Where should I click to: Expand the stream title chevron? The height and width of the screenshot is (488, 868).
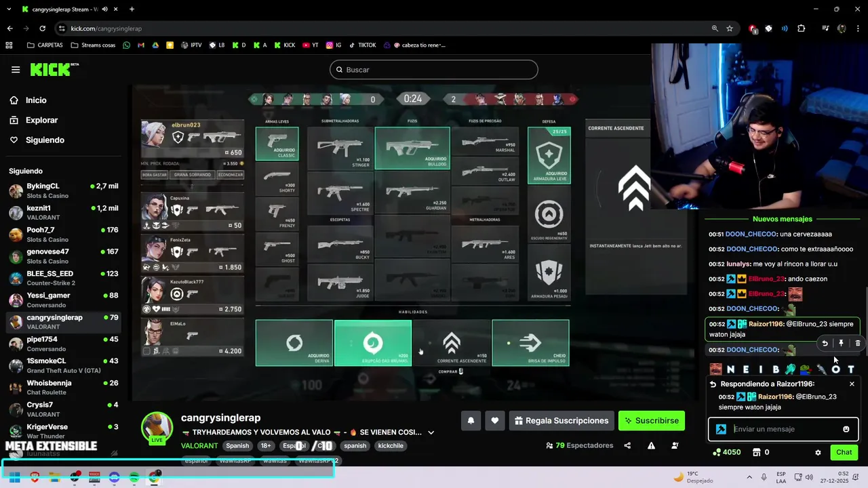tap(431, 432)
